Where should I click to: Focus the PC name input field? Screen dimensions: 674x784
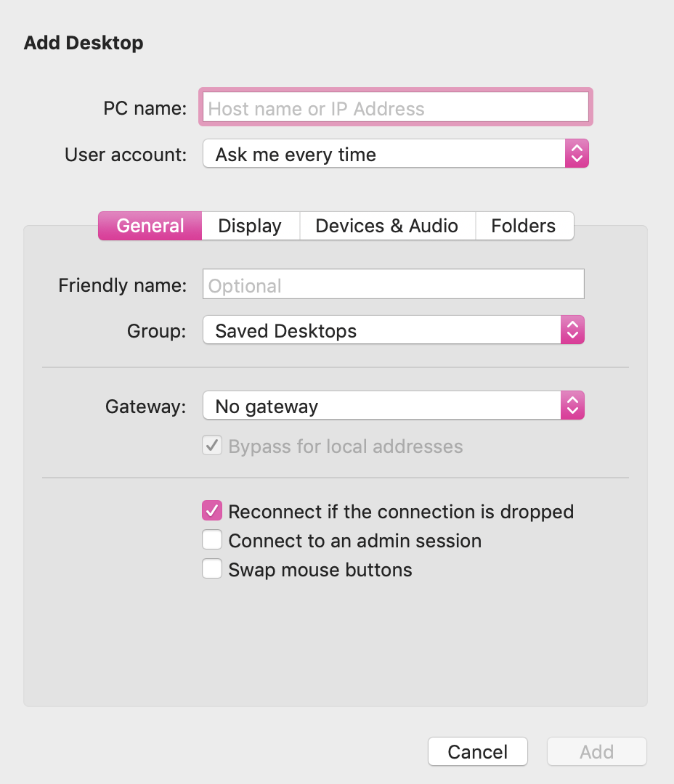pyautogui.click(x=395, y=108)
